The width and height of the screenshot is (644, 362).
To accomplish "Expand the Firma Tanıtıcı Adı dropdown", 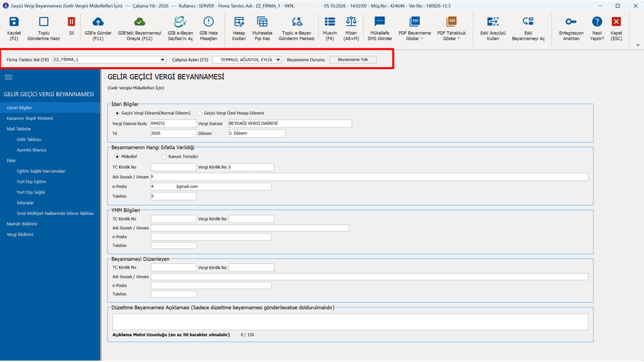I will pos(163,60).
